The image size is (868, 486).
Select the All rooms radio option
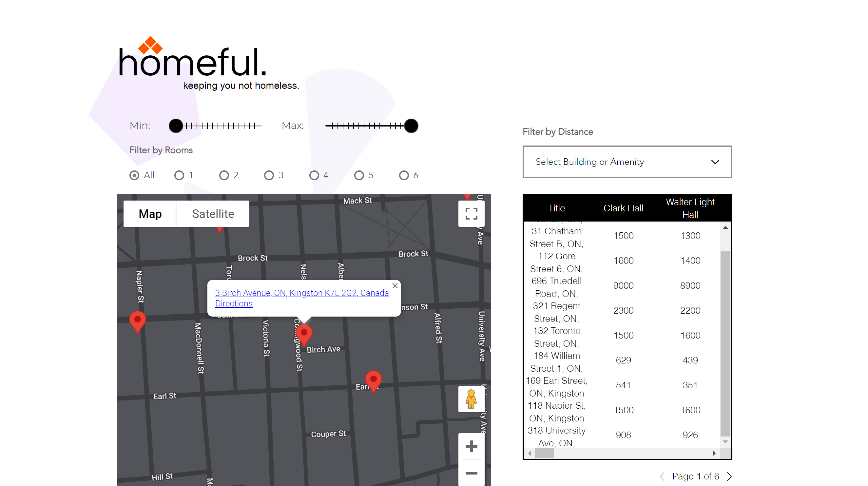pyautogui.click(x=134, y=175)
